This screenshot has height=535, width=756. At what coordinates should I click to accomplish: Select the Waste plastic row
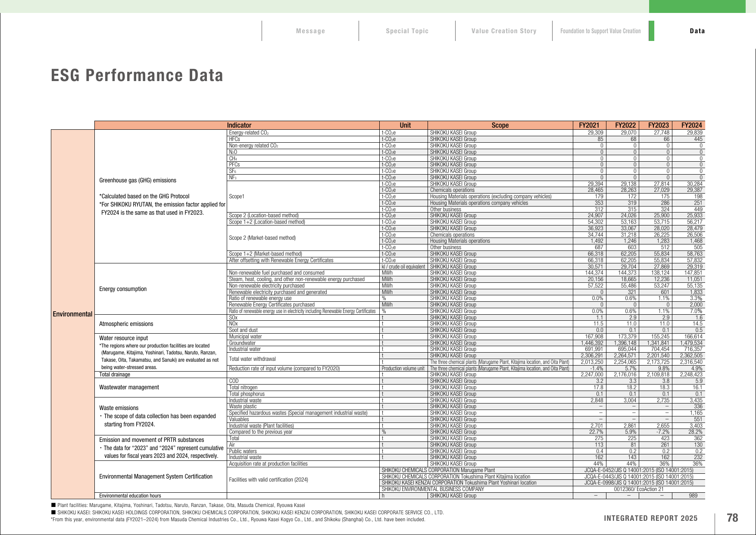(x=244, y=407)
